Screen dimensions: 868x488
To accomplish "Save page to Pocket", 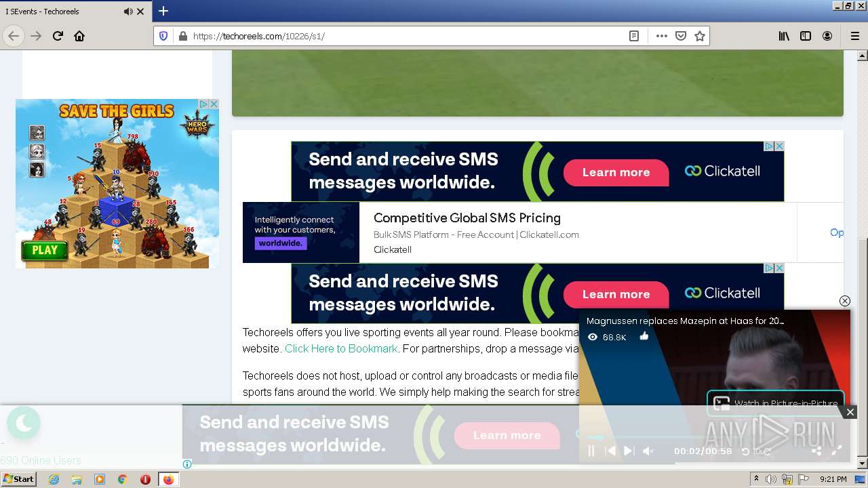I will pyautogui.click(x=681, y=36).
